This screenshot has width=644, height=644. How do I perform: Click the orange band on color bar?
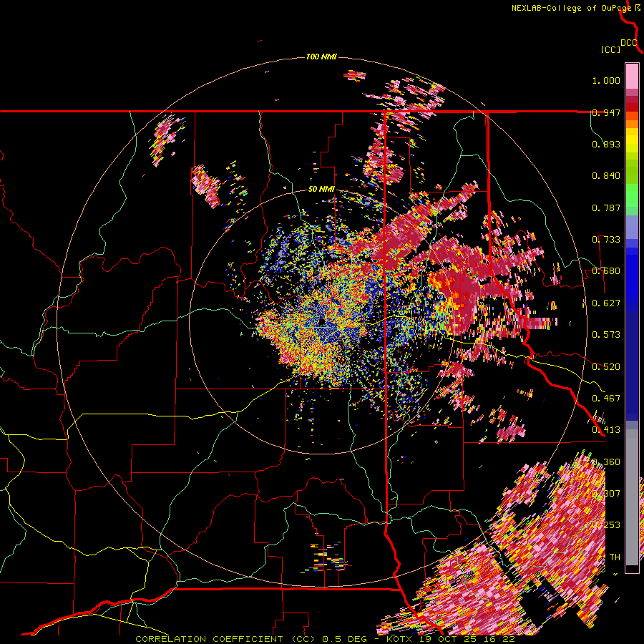click(632, 124)
